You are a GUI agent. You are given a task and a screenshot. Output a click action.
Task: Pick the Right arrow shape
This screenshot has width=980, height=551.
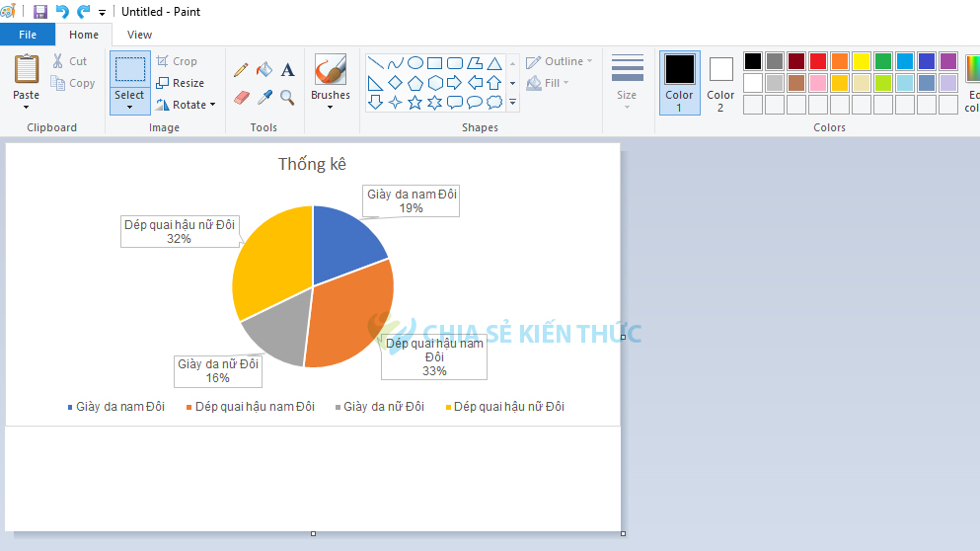click(455, 83)
